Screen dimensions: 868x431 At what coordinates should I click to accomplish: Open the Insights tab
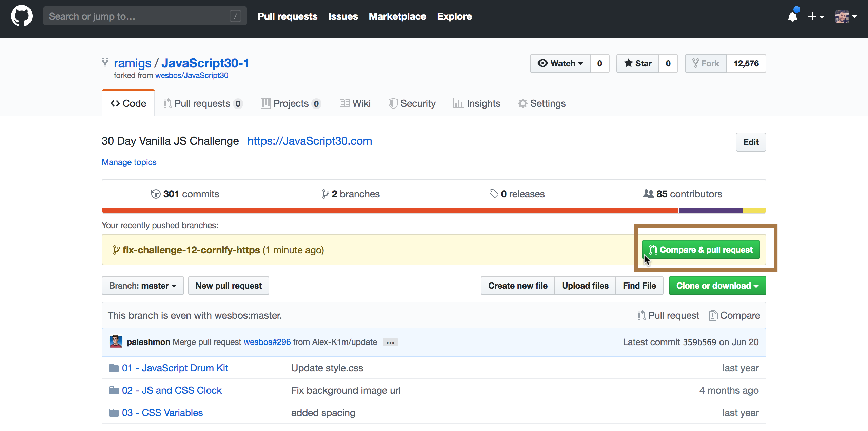(477, 103)
